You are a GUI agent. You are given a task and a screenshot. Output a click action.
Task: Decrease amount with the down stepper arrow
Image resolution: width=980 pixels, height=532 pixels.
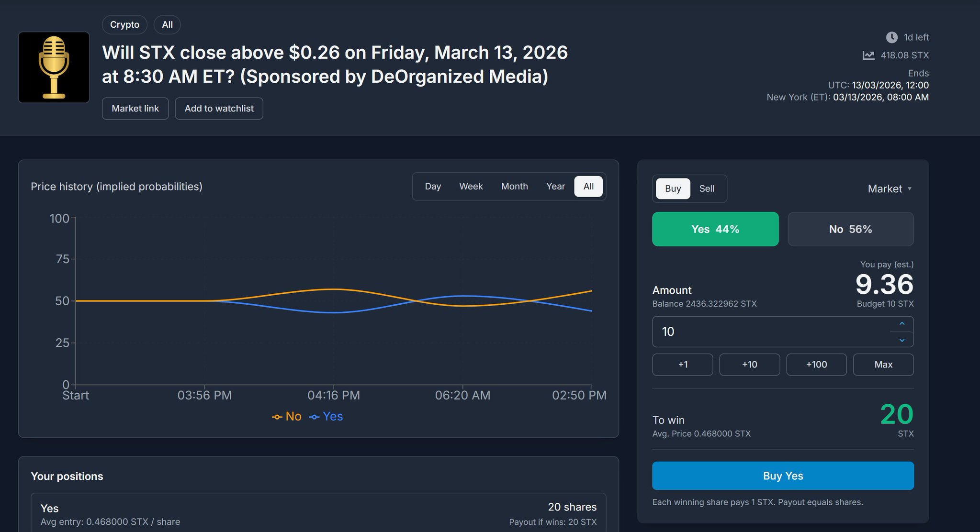[901, 340]
